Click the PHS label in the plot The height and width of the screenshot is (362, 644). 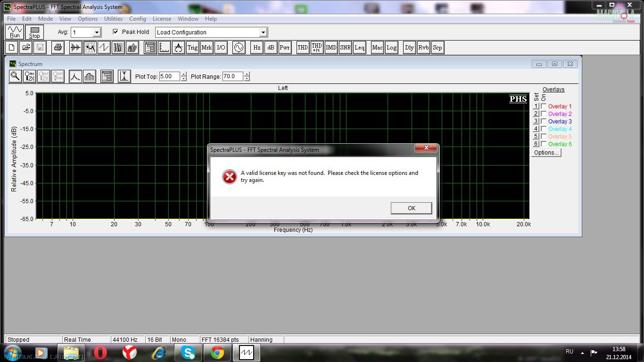[x=518, y=99]
